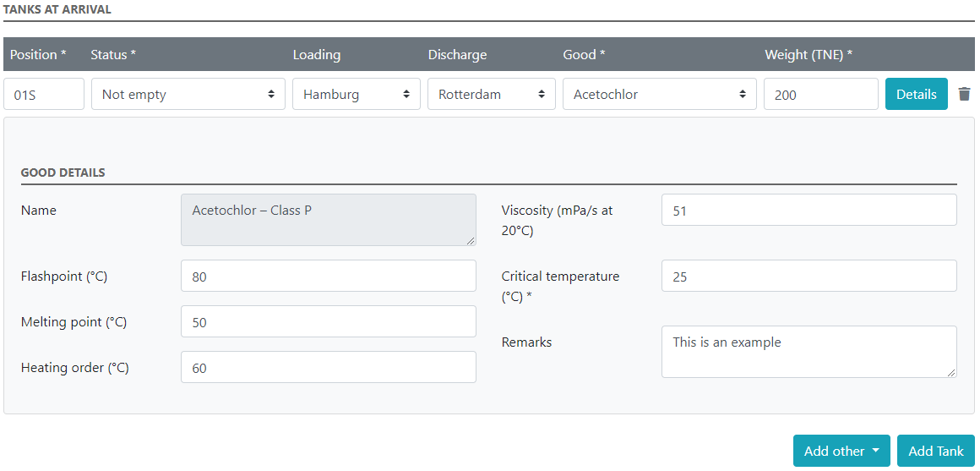980x471 pixels.
Task: Click the Melting point field containing 50
Action: [x=328, y=321]
